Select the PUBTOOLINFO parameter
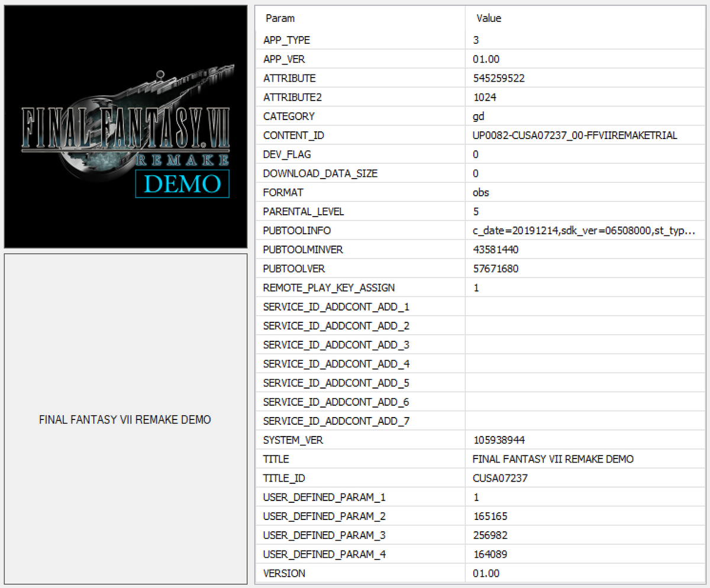Screen dimensions: 710x588 pyautogui.click(x=297, y=231)
